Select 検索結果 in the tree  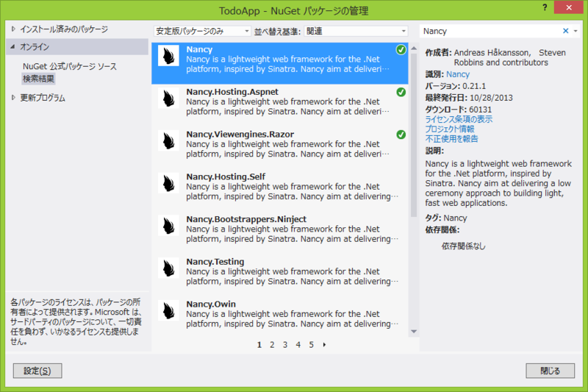pos(39,79)
